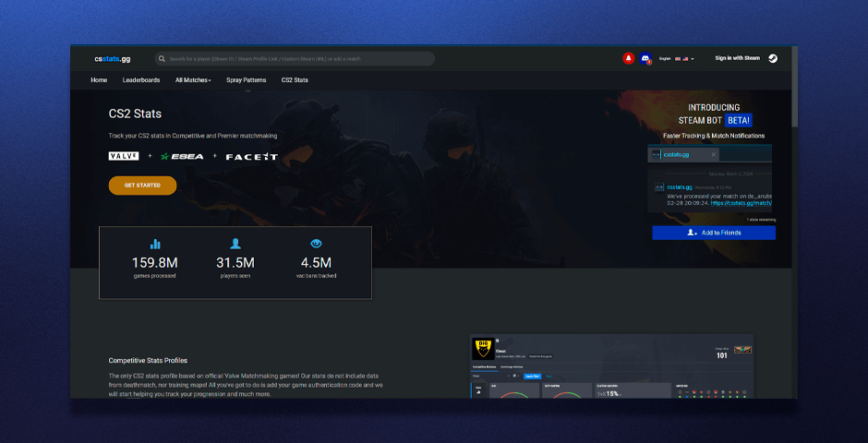Click the csstats.gg avatar beside the chat message
The image size is (868, 443).
coord(659,187)
